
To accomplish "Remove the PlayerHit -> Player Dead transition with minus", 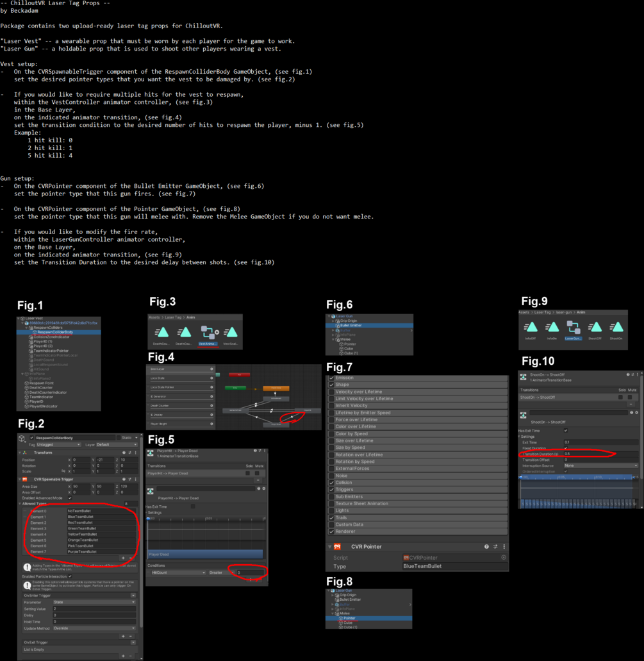I will point(258,480).
